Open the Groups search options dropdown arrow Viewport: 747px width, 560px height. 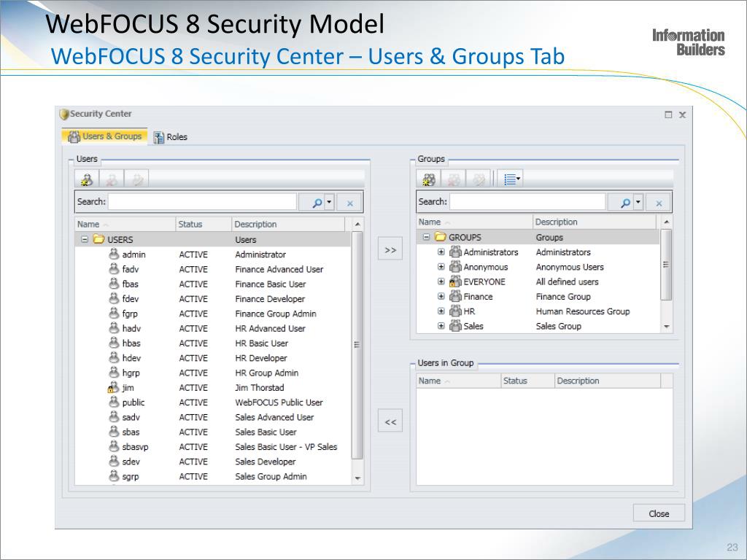[638, 202]
